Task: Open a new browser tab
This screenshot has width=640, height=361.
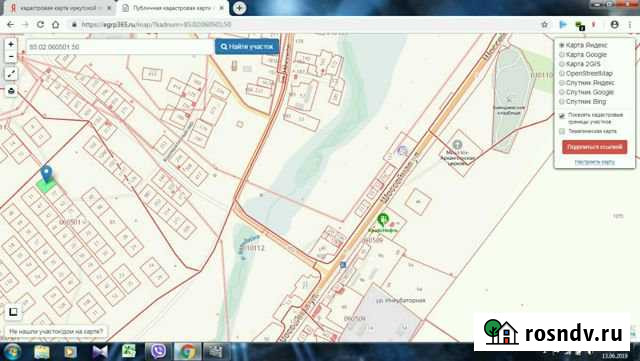Action: (x=240, y=8)
